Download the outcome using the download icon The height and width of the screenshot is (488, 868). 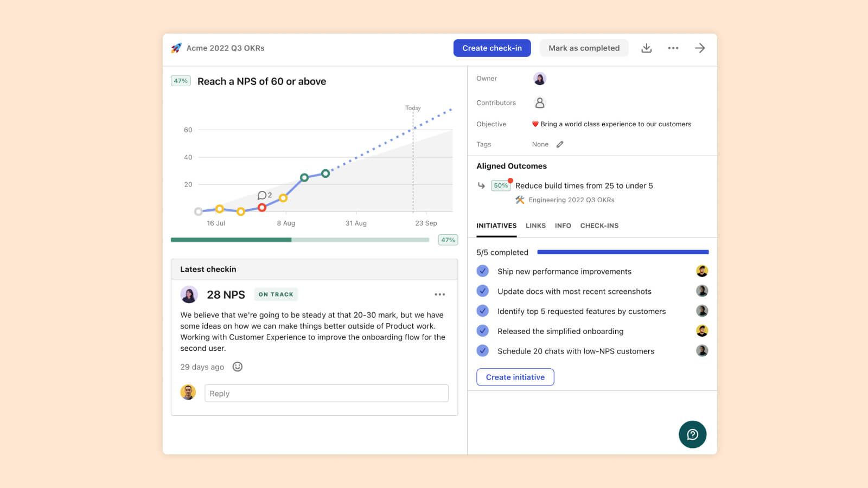(646, 48)
